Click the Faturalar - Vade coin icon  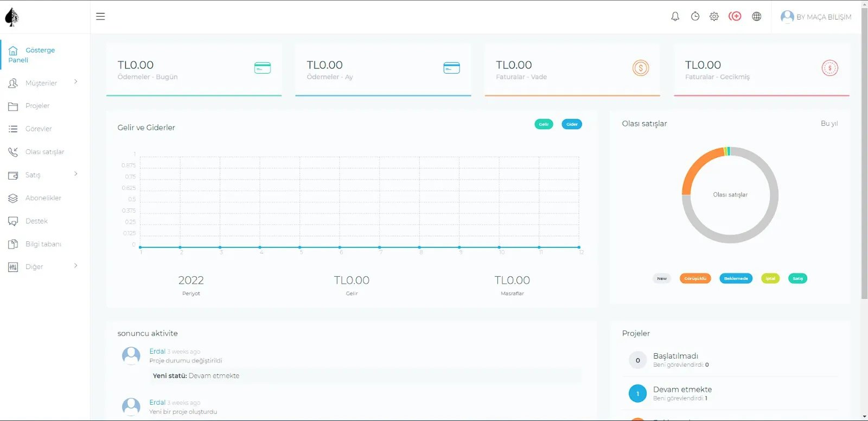point(640,68)
